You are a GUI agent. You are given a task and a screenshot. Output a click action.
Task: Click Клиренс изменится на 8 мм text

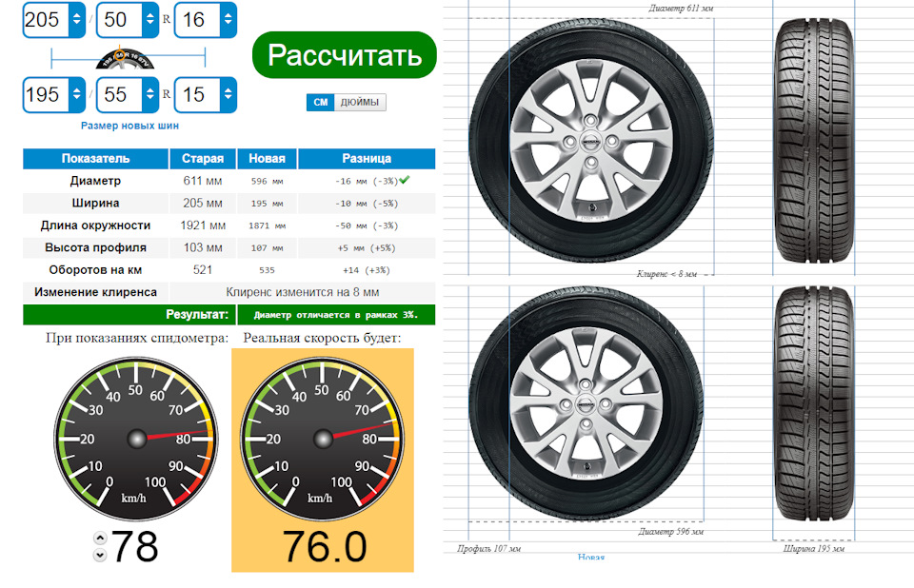click(x=303, y=292)
